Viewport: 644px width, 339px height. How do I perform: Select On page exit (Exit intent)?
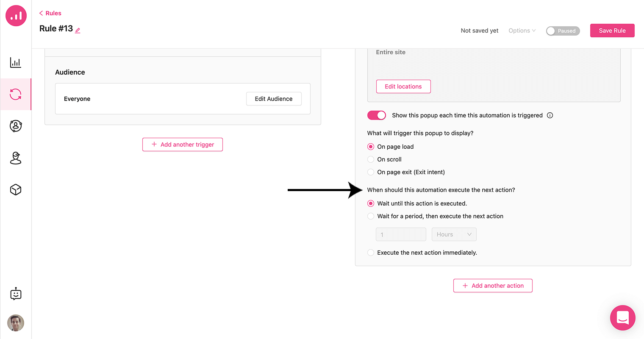406,172
